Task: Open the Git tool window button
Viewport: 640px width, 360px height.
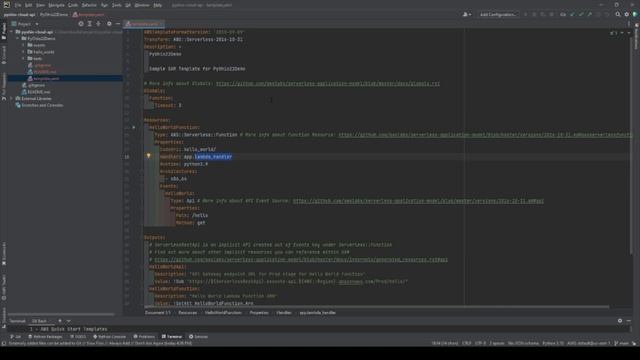Action: coord(16,337)
